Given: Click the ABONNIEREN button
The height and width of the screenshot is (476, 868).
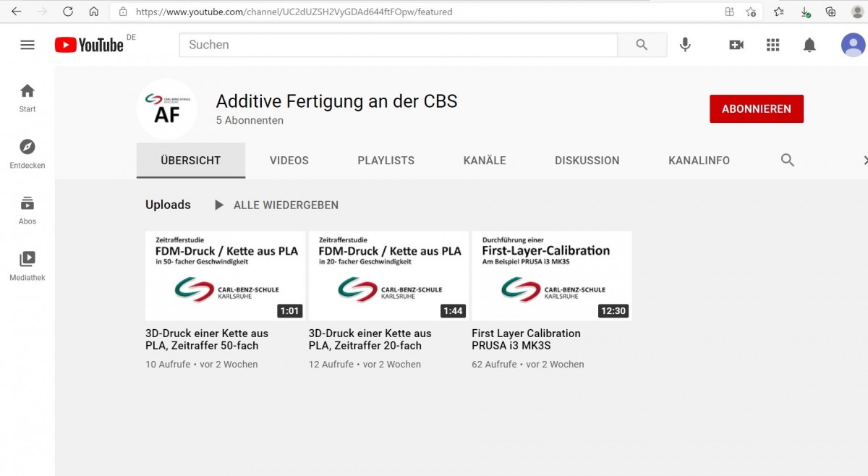Looking at the screenshot, I should tap(757, 109).
